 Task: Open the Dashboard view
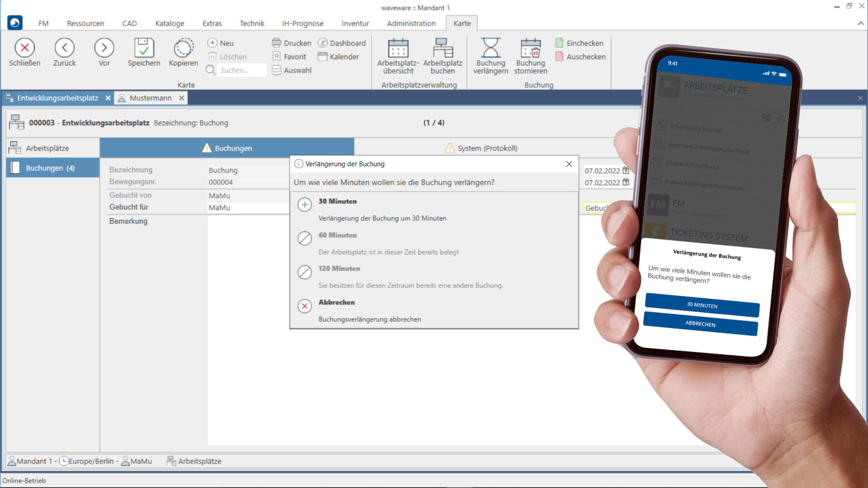tap(342, 43)
